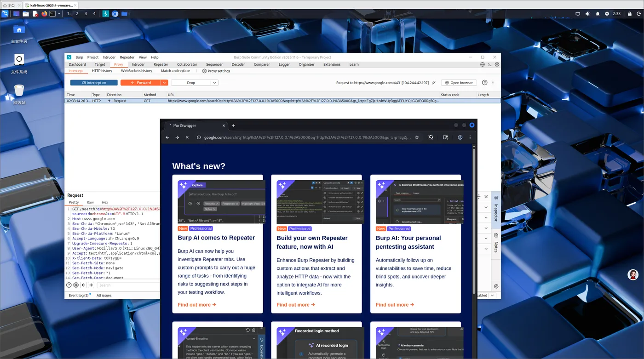Switch to workspace 3 in the panel
This screenshot has width=644, height=359.
pyautogui.click(x=86, y=14)
